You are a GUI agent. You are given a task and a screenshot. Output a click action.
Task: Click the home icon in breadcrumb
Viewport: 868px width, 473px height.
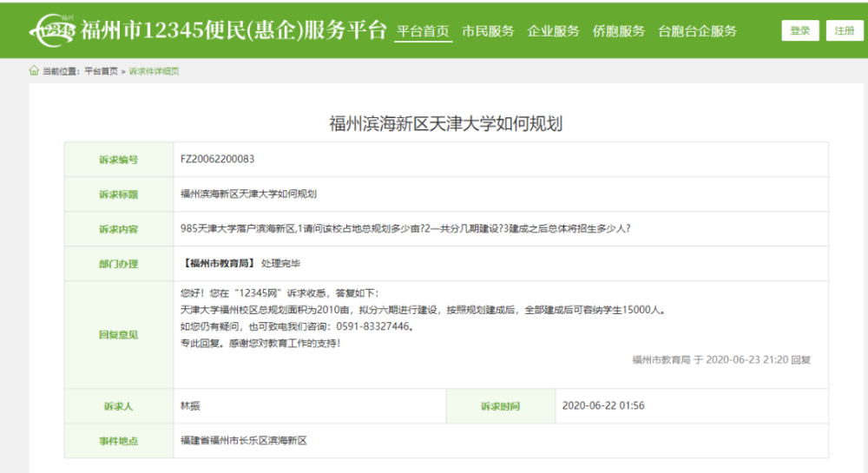click(x=34, y=71)
